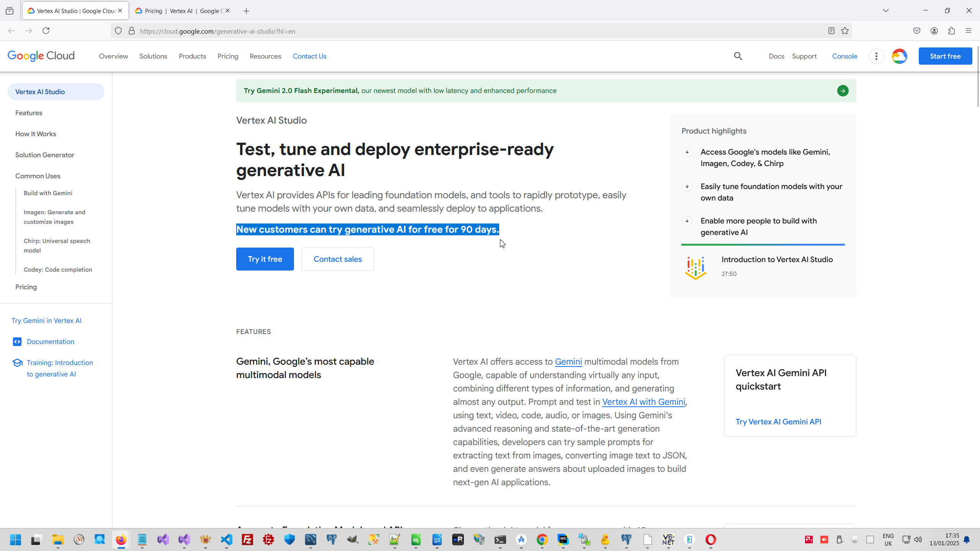Open the three-dot more options menu
The height and width of the screenshot is (551, 980).
tap(876, 56)
